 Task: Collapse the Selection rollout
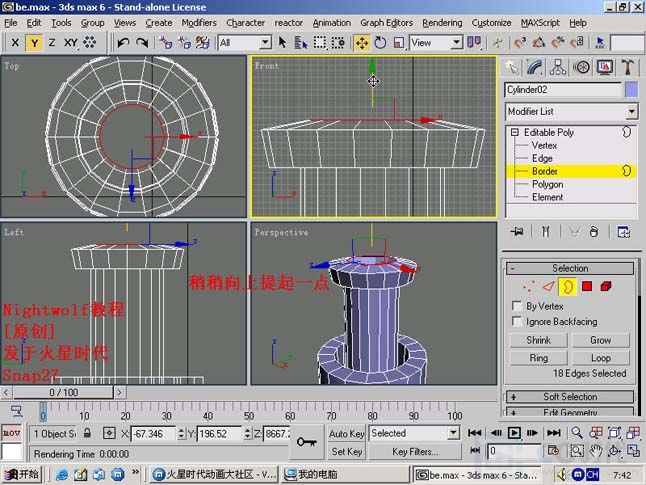coord(570,268)
